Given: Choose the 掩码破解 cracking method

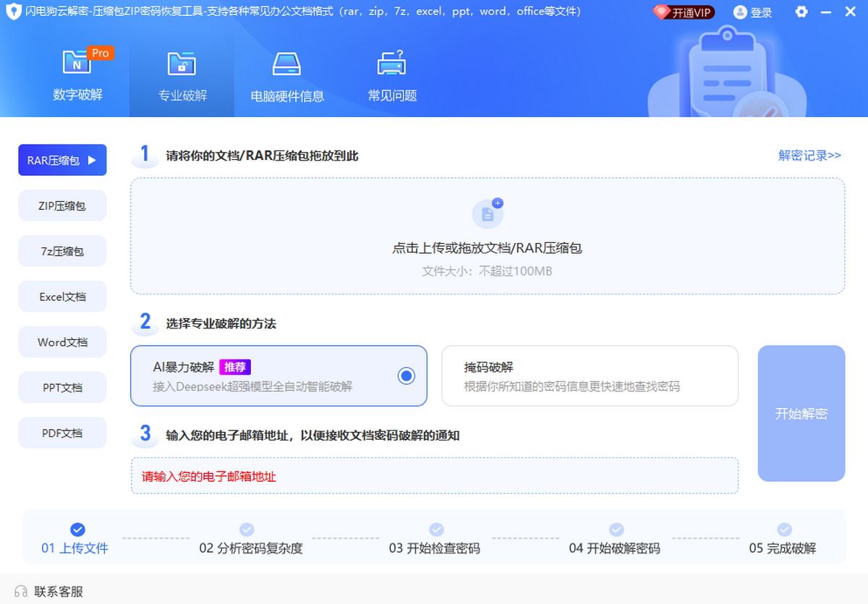Looking at the screenshot, I should [590, 376].
